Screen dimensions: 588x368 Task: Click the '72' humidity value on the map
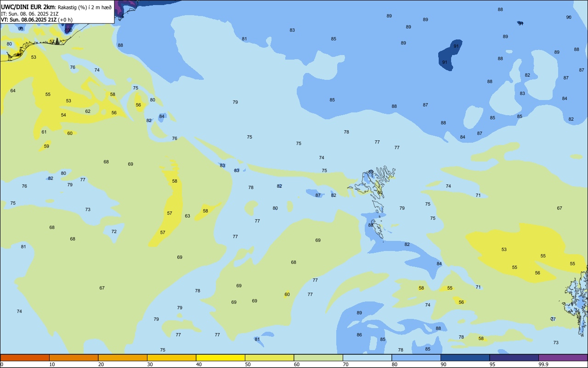point(114,231)
